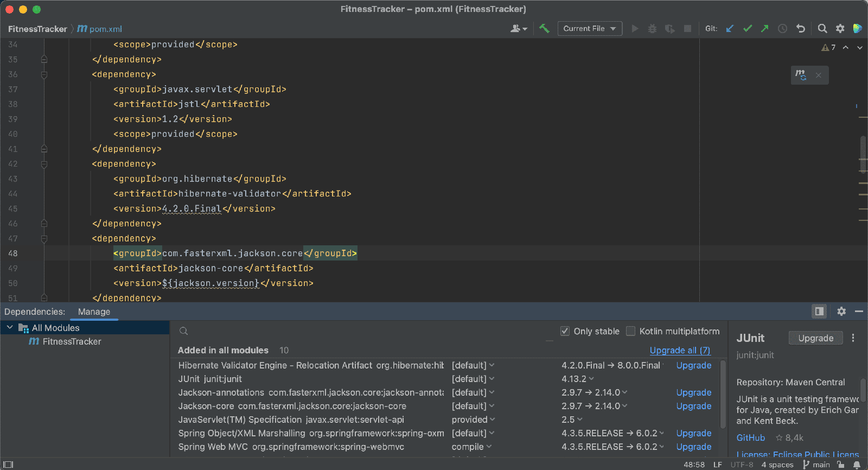Click the LF line separator indicator

click(717, 465)
